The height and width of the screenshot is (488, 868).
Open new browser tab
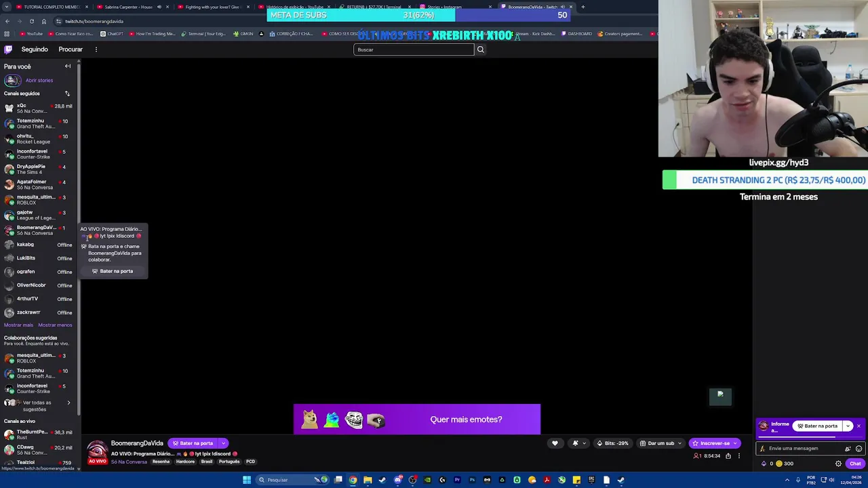coord(583,7)
